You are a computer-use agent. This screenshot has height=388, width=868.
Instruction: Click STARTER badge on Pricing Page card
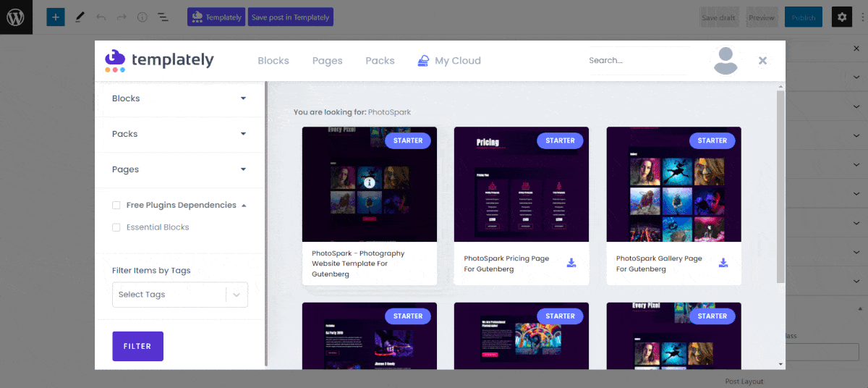click(560, 140)
